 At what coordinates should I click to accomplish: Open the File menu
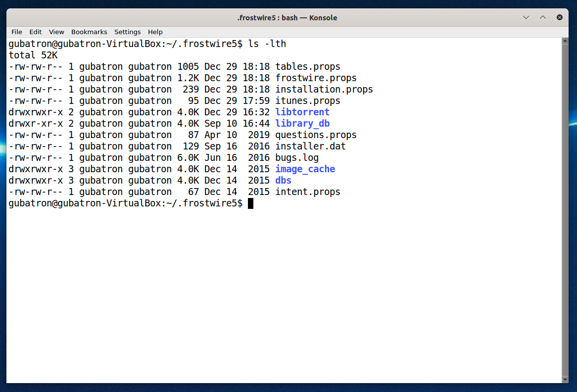point(16,32)
